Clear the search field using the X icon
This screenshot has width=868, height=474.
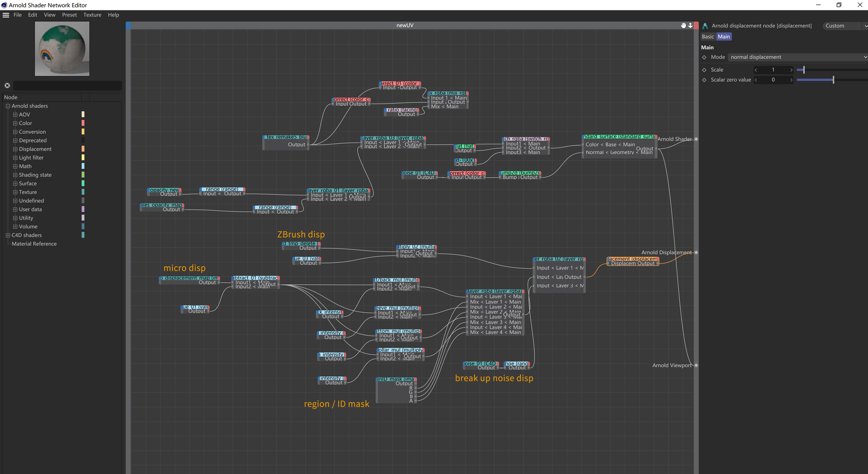(x=7, y=85)
